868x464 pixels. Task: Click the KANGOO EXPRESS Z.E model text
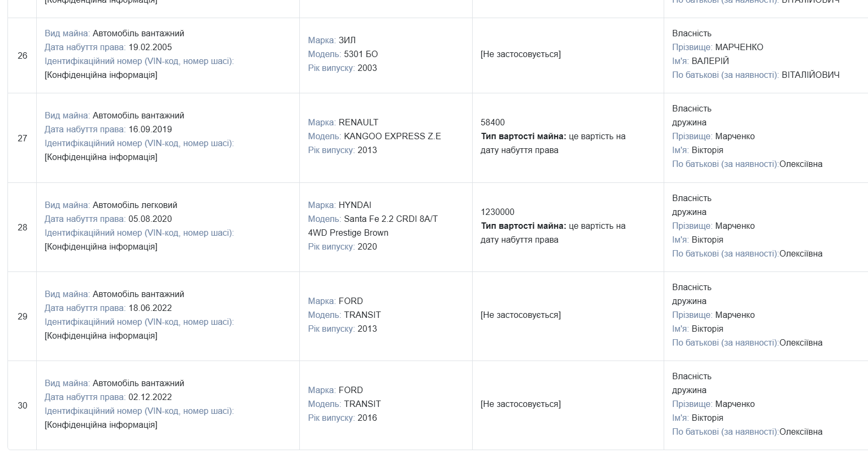(392, 136)
